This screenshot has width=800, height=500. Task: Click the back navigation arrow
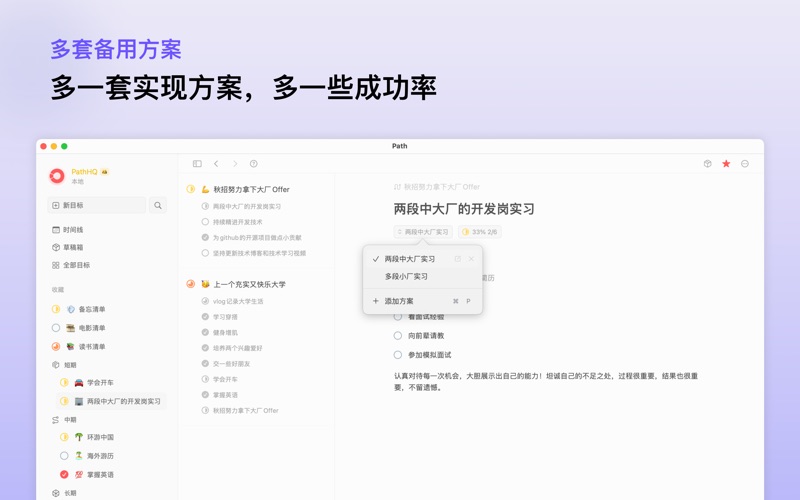point(216,164)
